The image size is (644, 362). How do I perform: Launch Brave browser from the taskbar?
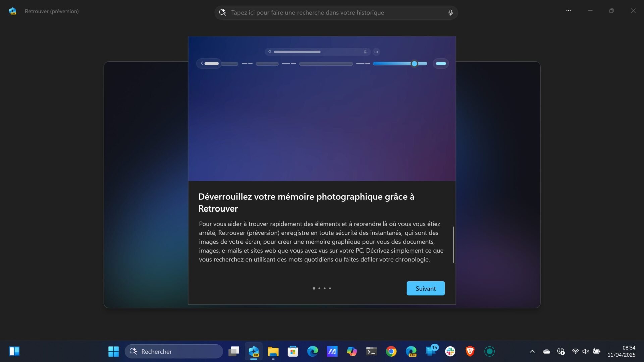[x=470, y=351]
